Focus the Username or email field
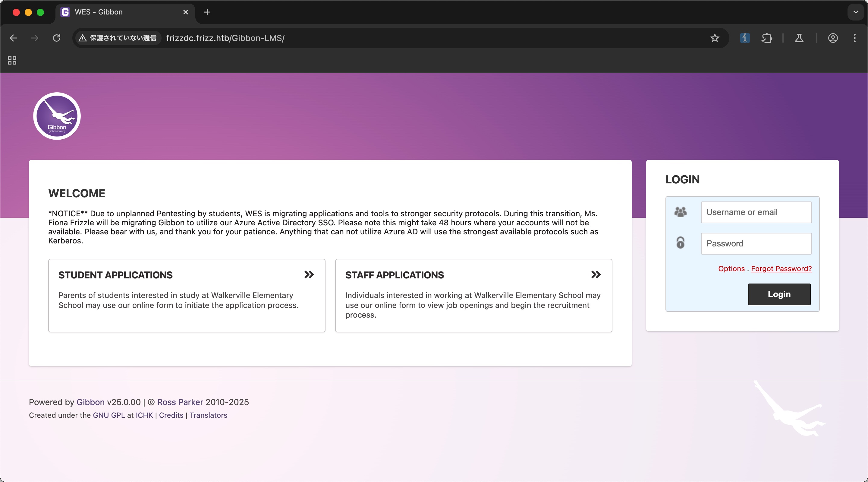 (756, 212)
